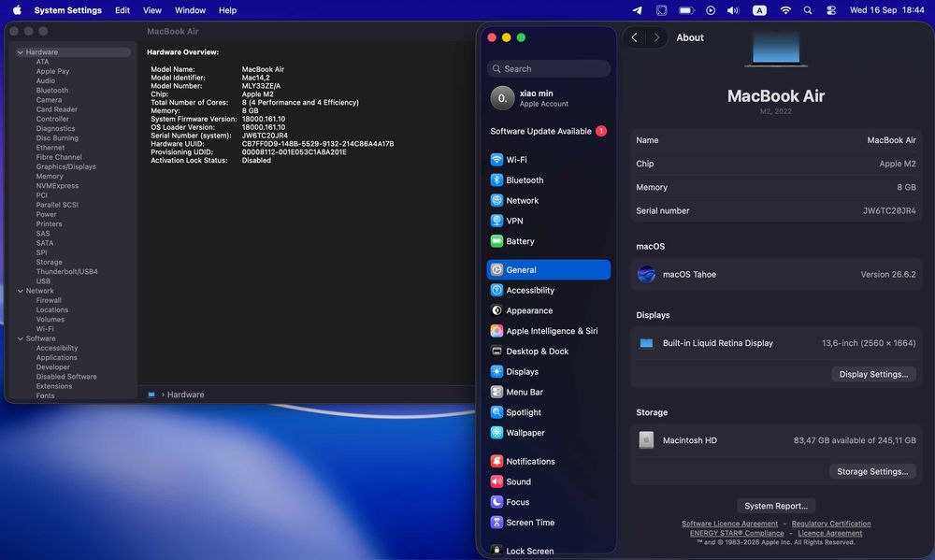Open the Battery icon in sidebar
The width and height of the screenshot is (935, 560).
pyautogui.click(x=496, y=241)
